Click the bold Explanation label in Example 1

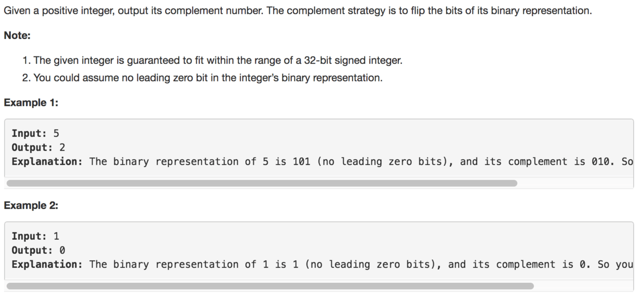47,162
